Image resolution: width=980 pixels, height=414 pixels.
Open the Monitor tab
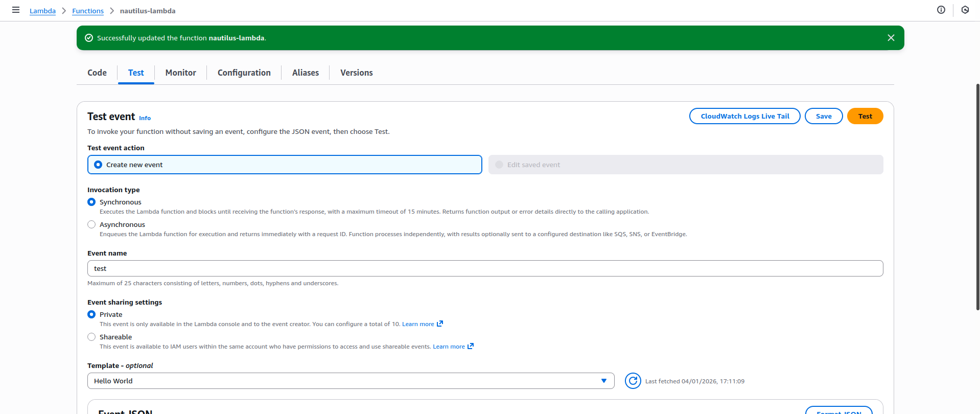coord(180,73)
